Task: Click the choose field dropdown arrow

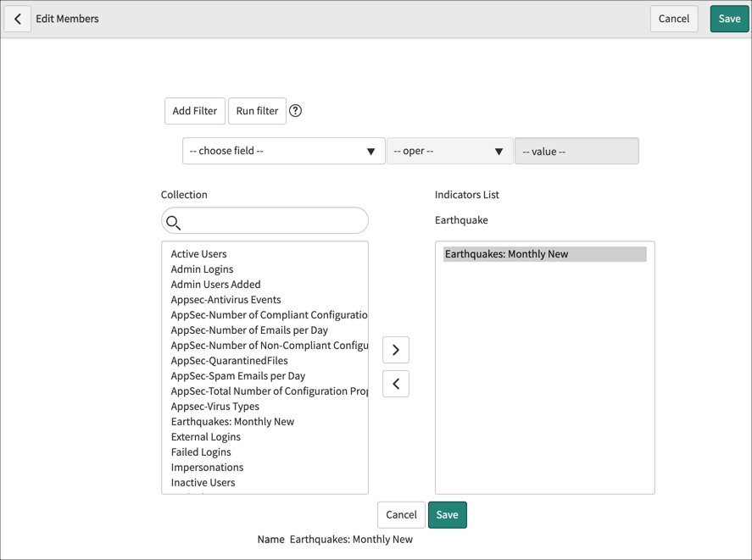Action: pyautogui.click(x=371, y=151)
